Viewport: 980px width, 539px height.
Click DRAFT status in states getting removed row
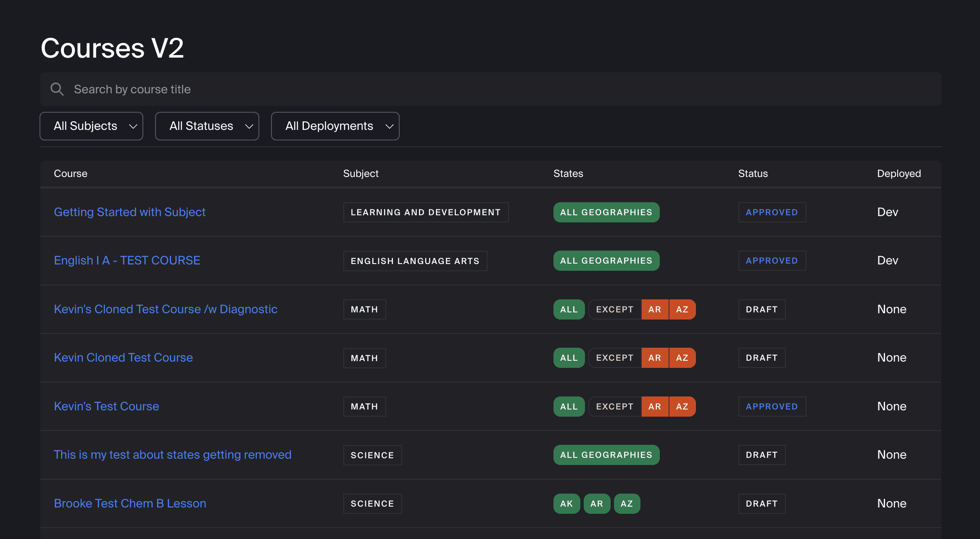761,455
